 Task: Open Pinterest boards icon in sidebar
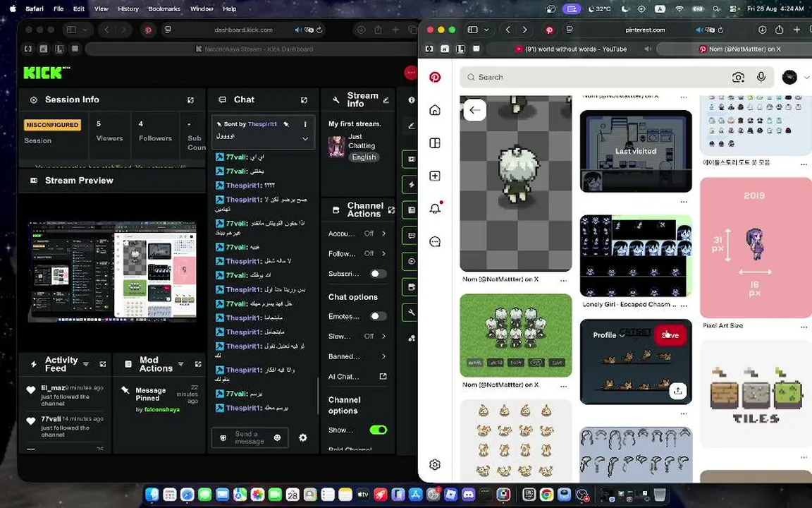tap(435, 143)
